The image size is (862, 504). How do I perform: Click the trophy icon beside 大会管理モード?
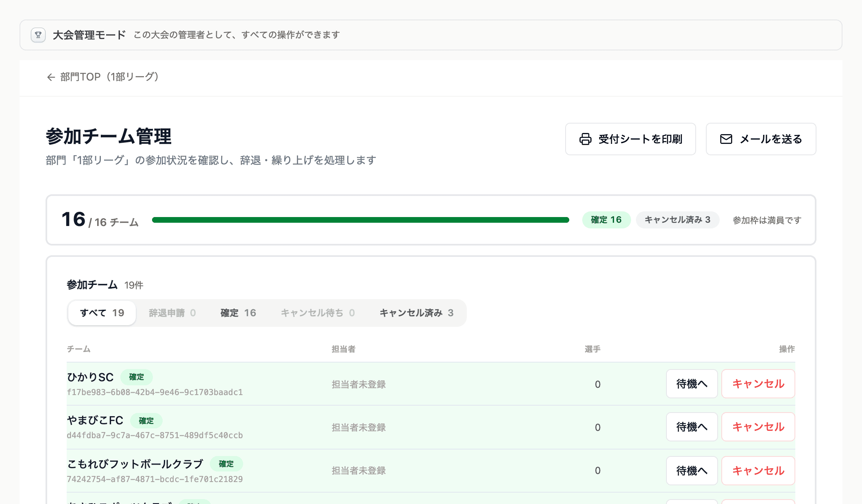[x=38, y=35]
